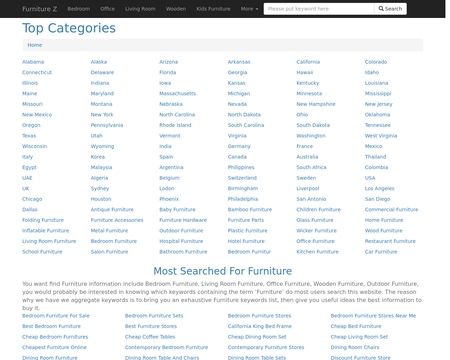450x360 pixels.
Task: Select Kids Furniture in the navigation bar
Action: tap(213, 9)
